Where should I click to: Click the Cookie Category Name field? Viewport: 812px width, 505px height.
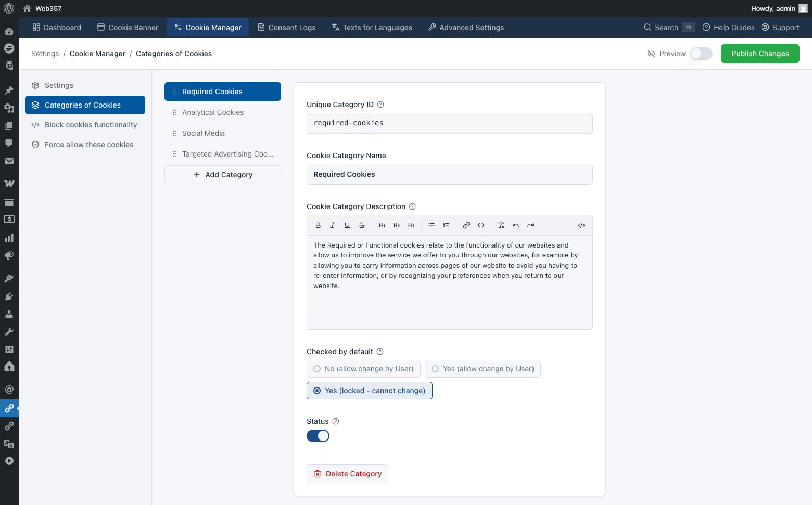click(x=450, y=174)
